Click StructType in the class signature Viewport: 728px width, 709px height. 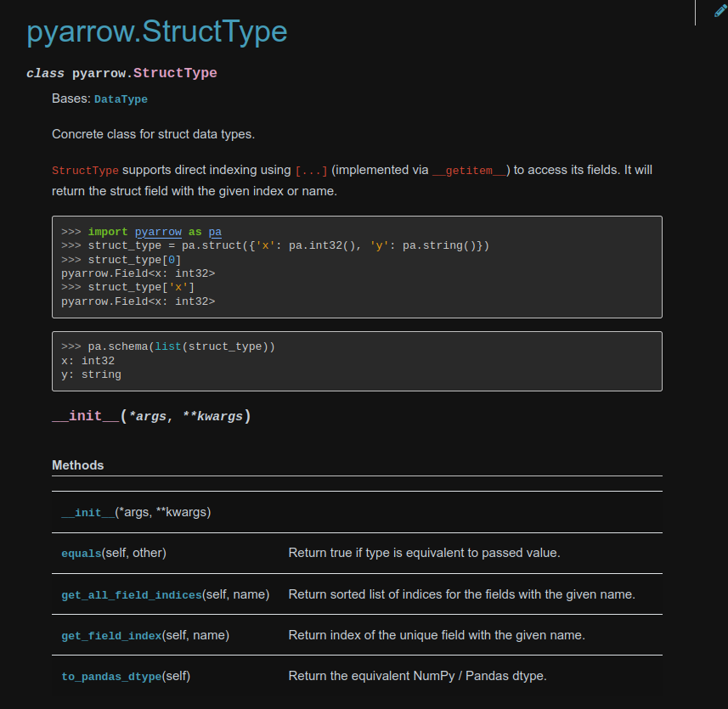[x=175, y=73]
